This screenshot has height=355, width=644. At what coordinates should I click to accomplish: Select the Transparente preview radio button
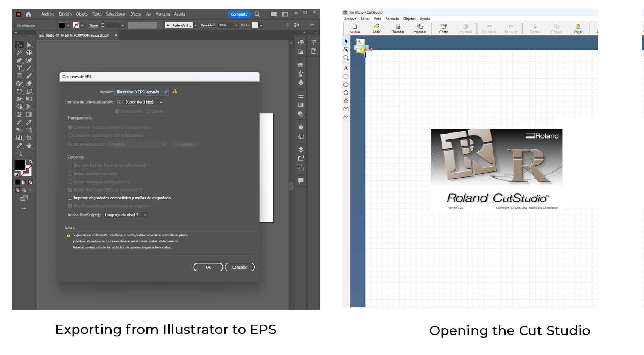pyautogui.click(x=117, y=111)
